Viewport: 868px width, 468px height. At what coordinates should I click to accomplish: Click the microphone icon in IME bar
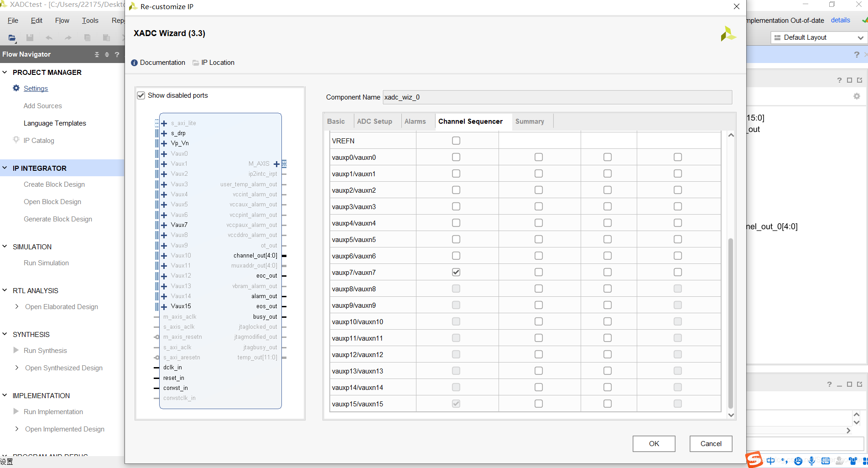tap(812, 461)
